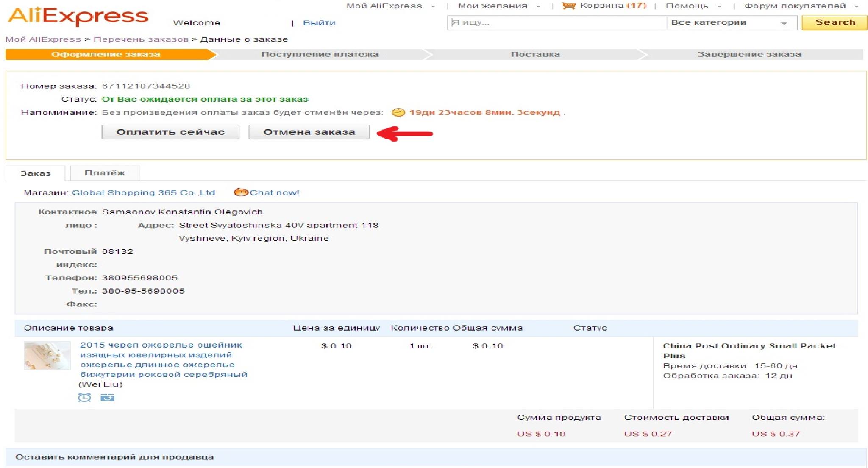Open the 2015 череп ожерелье product link
The width and height of the screenshot is (868, 468).
164,359
